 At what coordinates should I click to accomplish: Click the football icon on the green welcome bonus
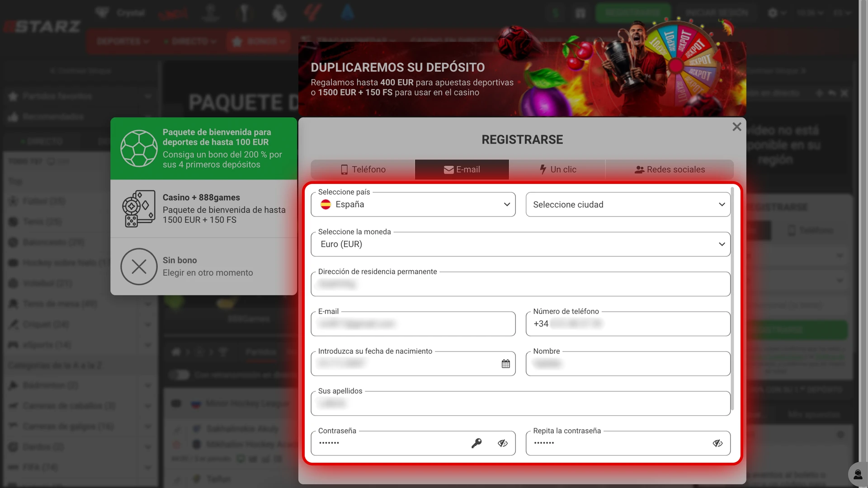pos(139,148)
